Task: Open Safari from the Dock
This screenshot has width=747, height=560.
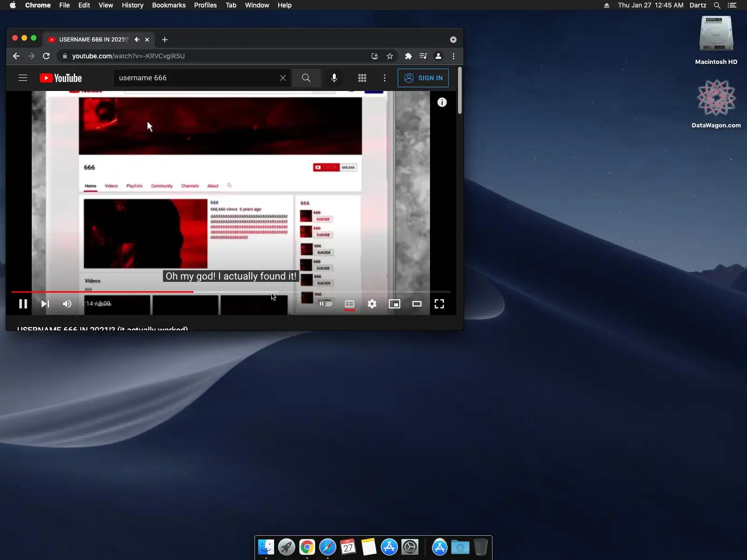Action: coord(328,547)
